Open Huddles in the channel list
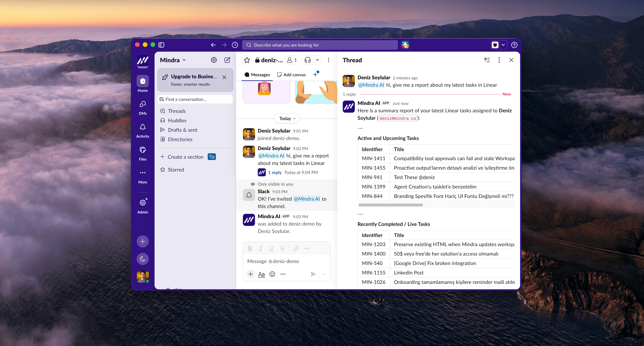 [177, 120]
